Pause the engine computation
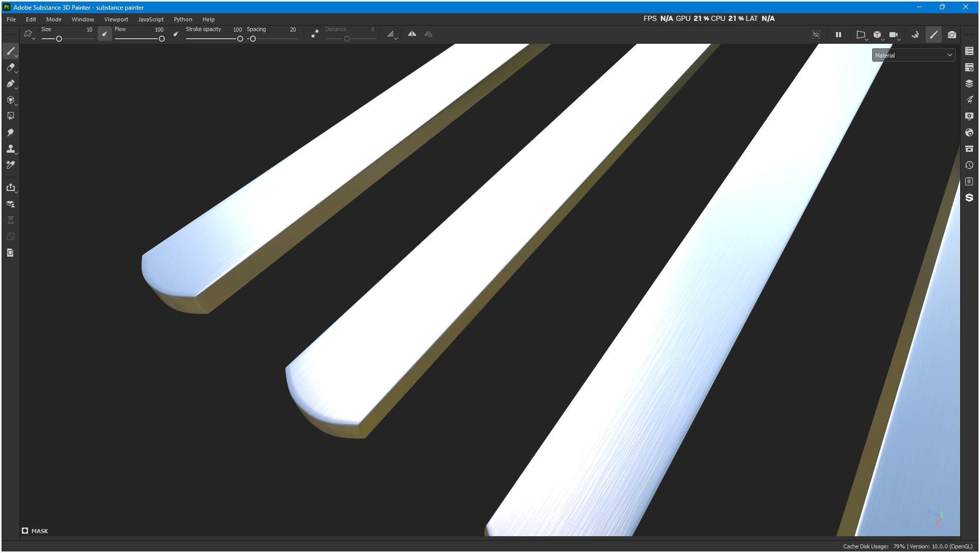Image resolution: width=980 pixels, height=553 pixels. (839, 35)
